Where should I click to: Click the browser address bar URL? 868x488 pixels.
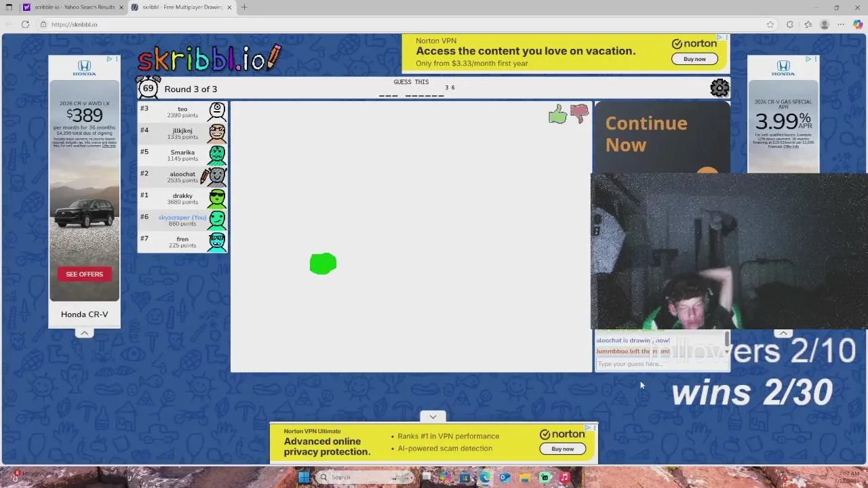[x=75, y=24]
